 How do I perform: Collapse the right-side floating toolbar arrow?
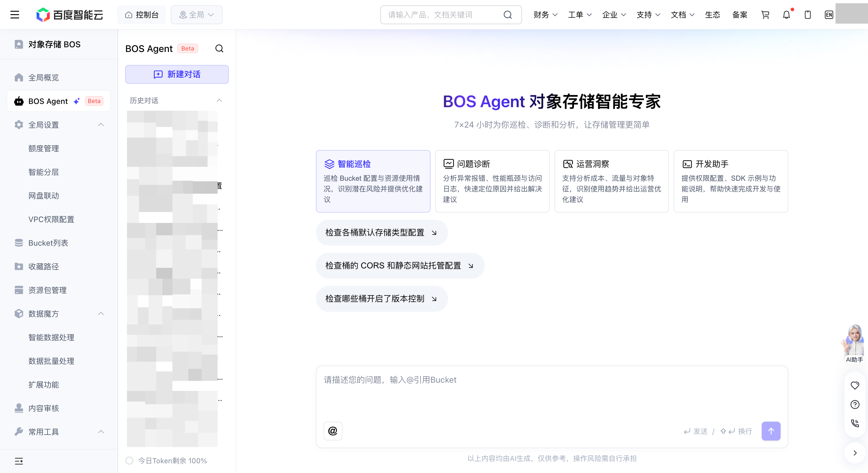click(x=855, y=453)
